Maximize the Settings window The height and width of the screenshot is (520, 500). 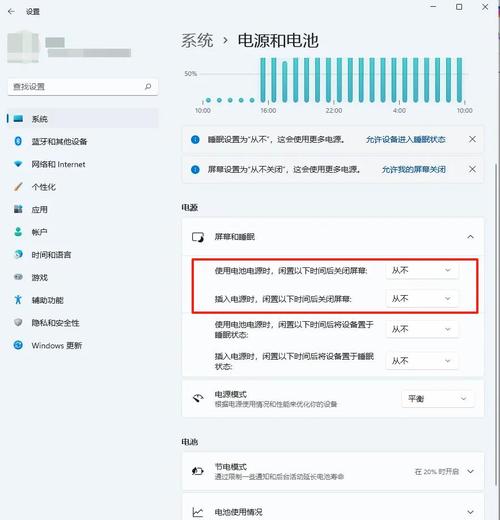(459, 7)
